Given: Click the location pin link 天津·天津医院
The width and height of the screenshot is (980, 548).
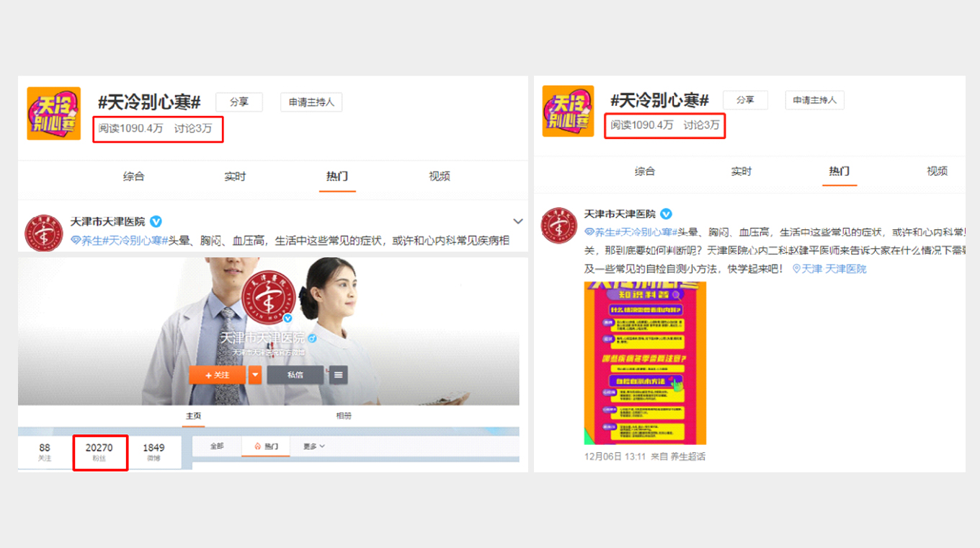Looking at the screenshot, I should (829, 269).
